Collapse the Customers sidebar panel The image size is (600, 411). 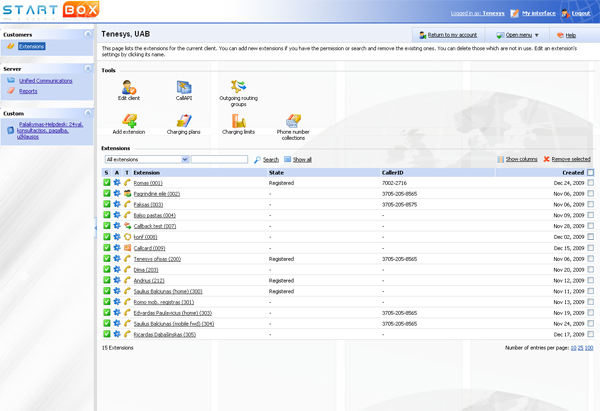[x=88, y=34]
